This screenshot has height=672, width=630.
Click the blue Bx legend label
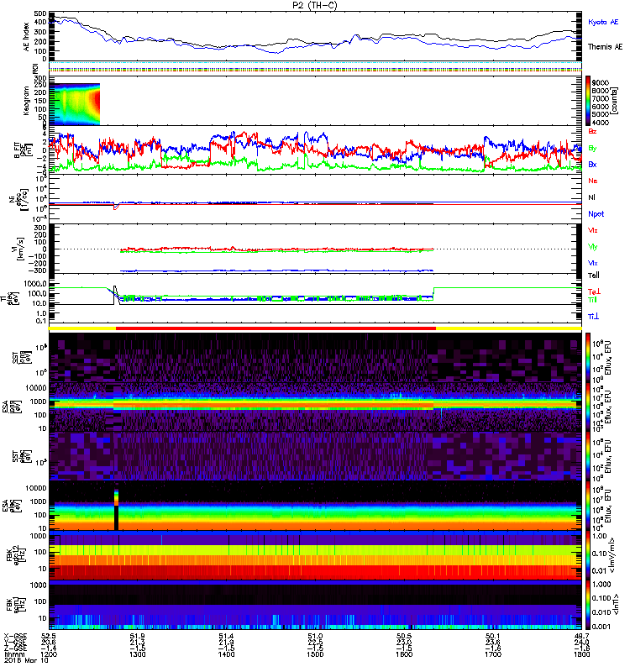592,164
